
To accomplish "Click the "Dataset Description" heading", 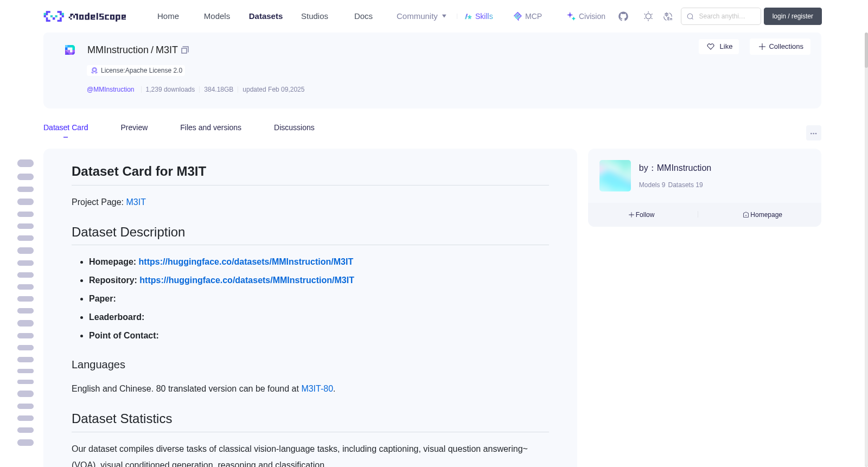I will (129, 232).
